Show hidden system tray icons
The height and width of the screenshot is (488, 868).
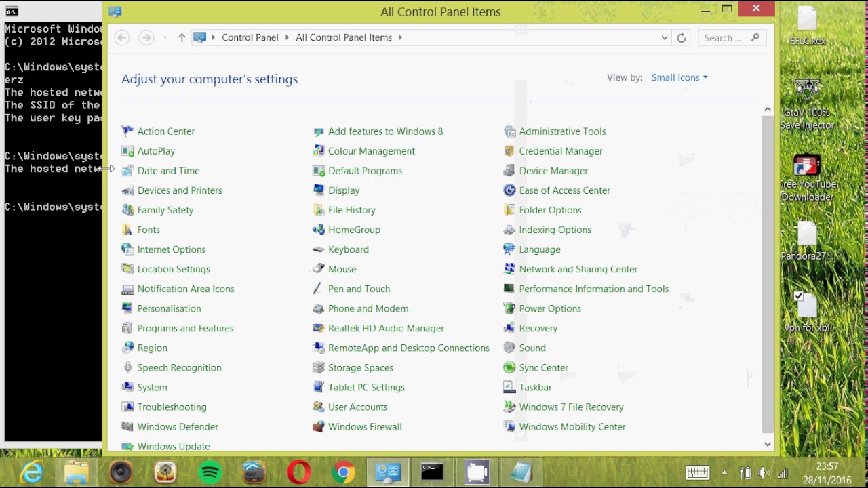tap(724, 472)
